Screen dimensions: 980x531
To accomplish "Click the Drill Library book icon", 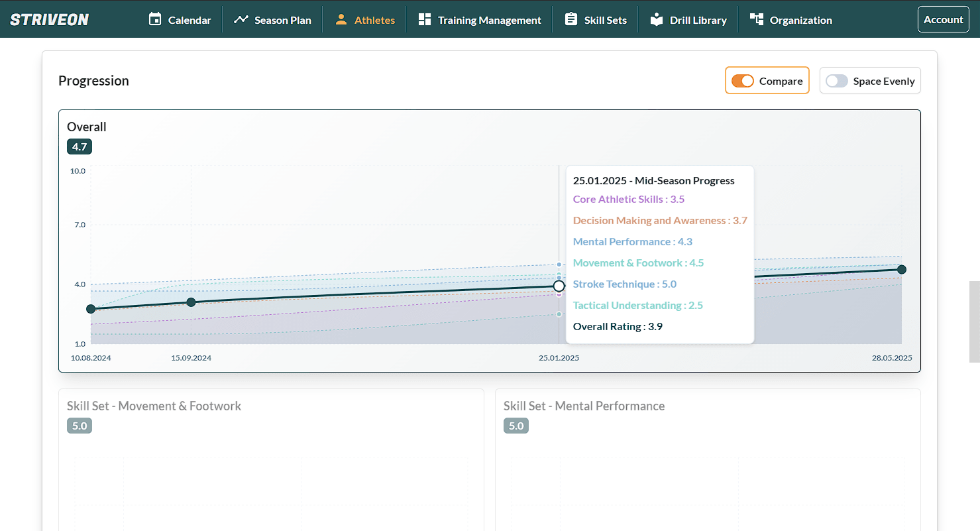I will tap(656, 19).
